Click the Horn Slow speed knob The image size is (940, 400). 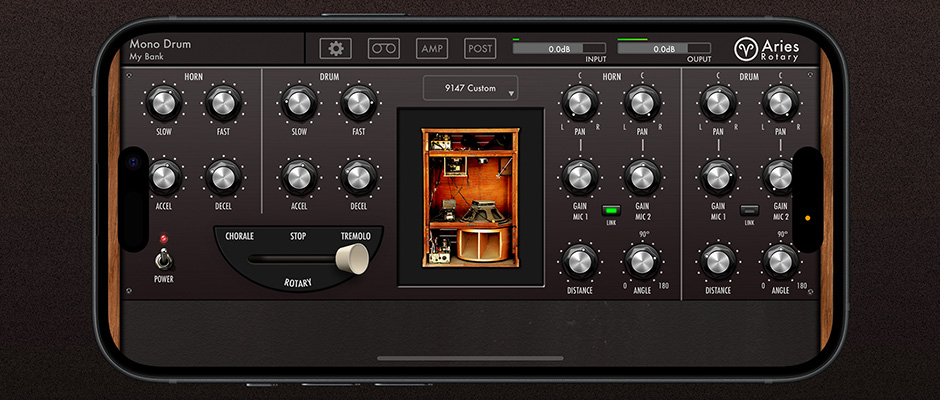pos(162,103)
